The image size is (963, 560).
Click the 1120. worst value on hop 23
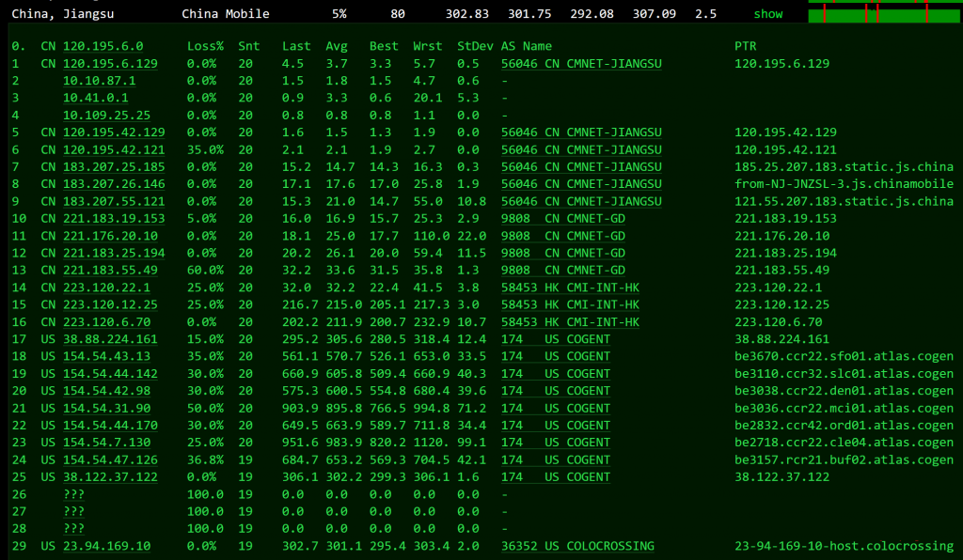[x=431, y=443]
